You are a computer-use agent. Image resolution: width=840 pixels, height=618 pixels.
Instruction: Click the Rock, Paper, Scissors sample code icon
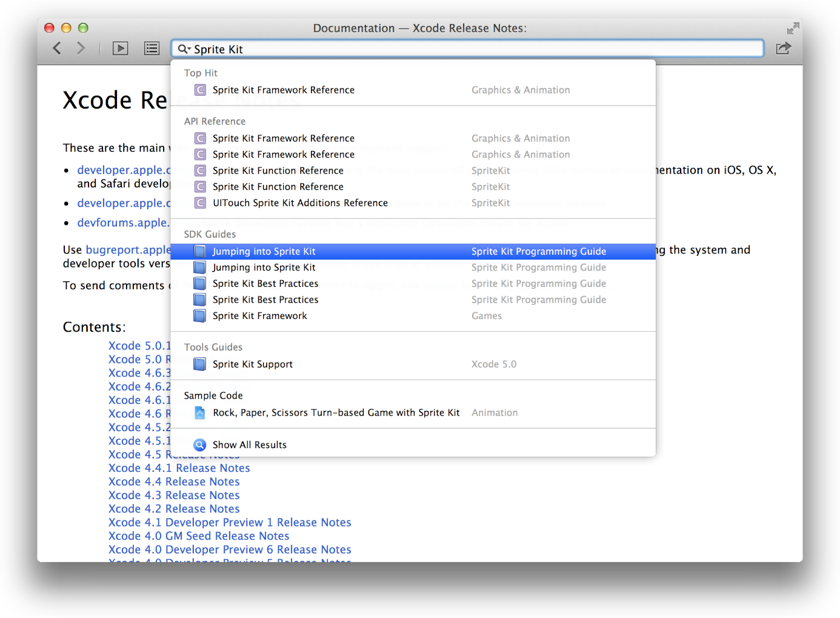199,412
